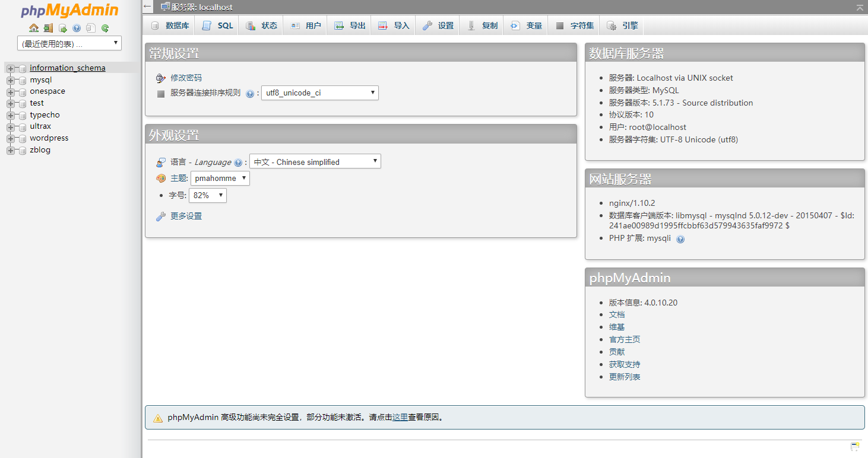Open the 中文 - Chinese simplified language dropdown
The height and width of the screenshot is (458, 868).
point(315,161)
